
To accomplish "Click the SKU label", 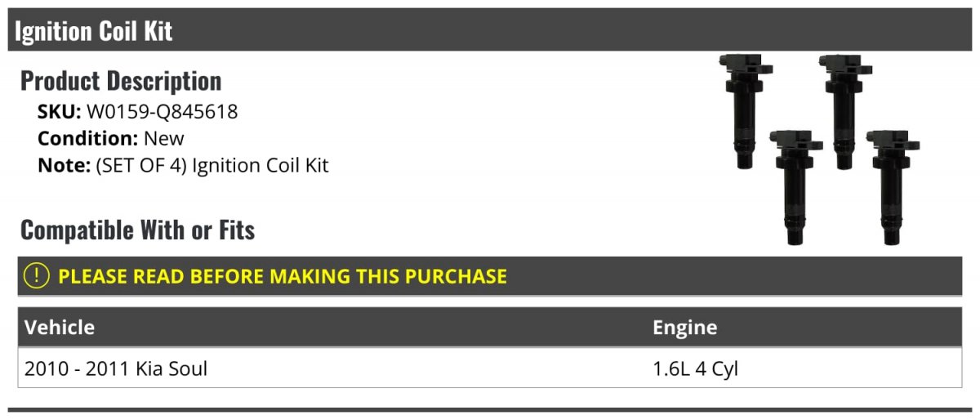I will tap(59, 112).
